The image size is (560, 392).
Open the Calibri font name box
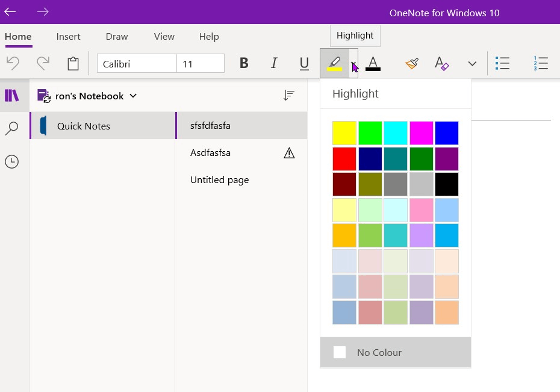tap(137, 64)
